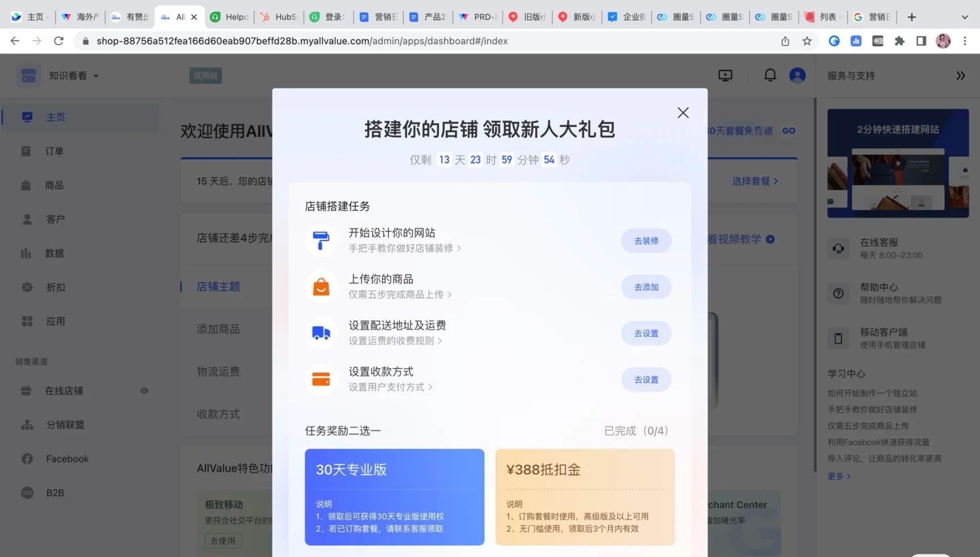Click the Facebook icon in sidebar

coord(27,459)
